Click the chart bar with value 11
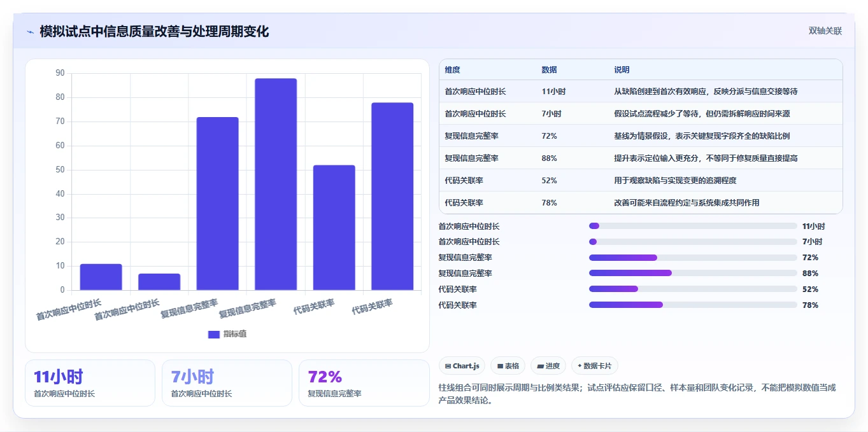This screenshot has width=868, height=432. tap(101, 277)
